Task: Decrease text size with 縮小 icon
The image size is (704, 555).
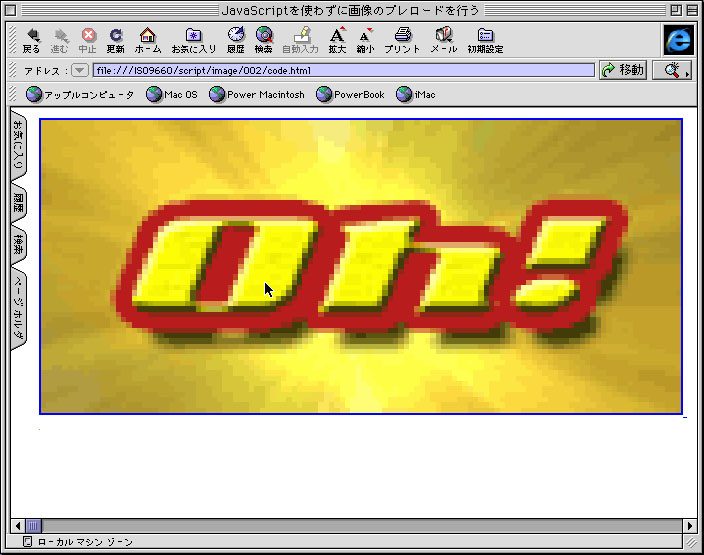Action: pos(365,36)
